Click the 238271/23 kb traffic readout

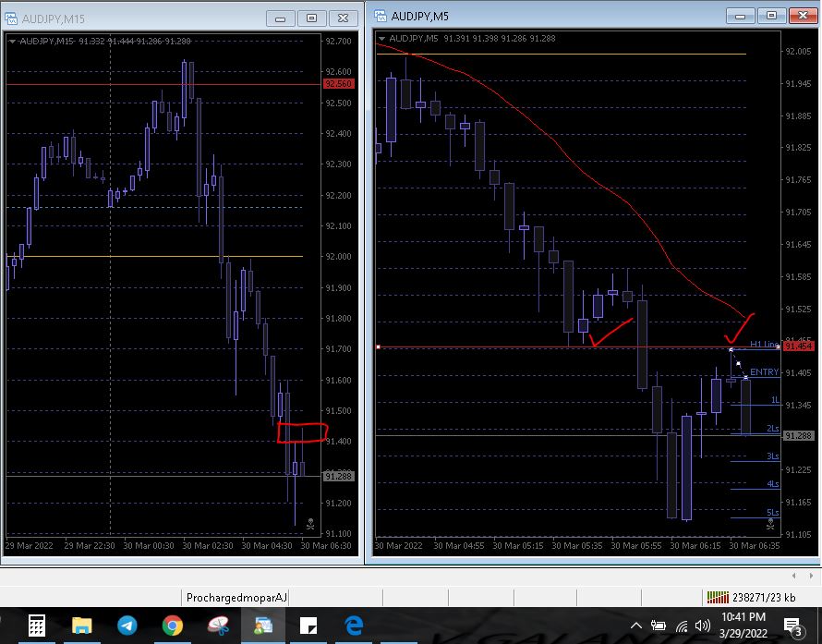click(x=764, y=597)
